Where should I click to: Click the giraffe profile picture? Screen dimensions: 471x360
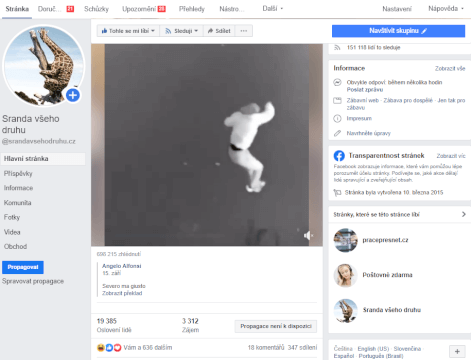click(43, 66)
